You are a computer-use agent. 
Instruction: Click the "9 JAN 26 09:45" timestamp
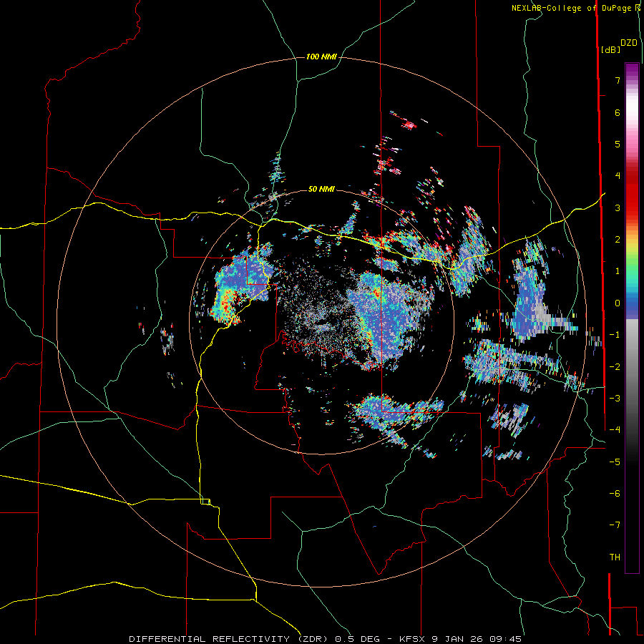click(477, 639)
